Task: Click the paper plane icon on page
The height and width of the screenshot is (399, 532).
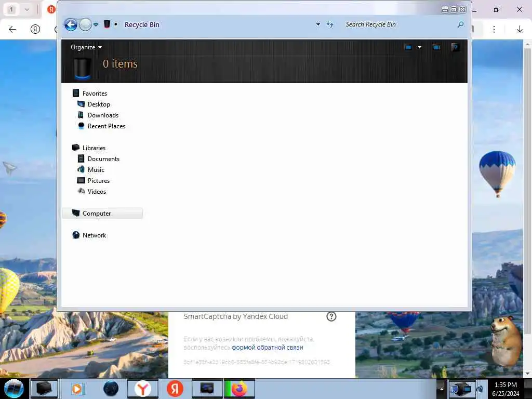Action: coord(9,168)
